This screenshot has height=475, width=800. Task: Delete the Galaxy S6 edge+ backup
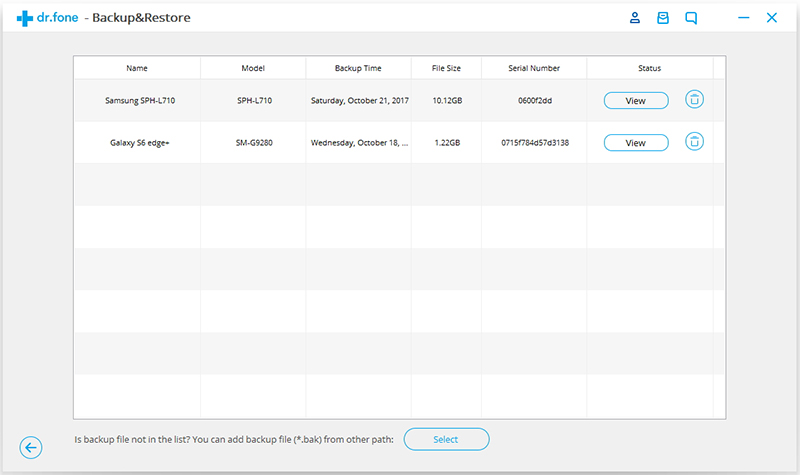pos(694,141)
